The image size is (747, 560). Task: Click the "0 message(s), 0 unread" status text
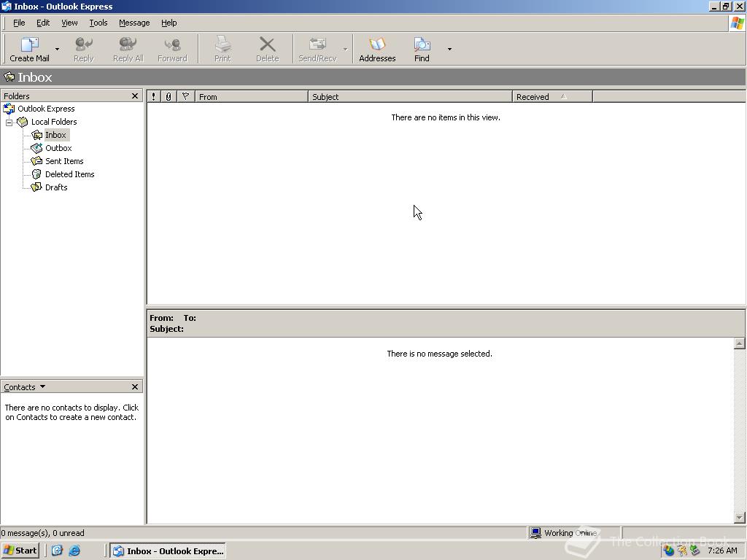(42, 533)
